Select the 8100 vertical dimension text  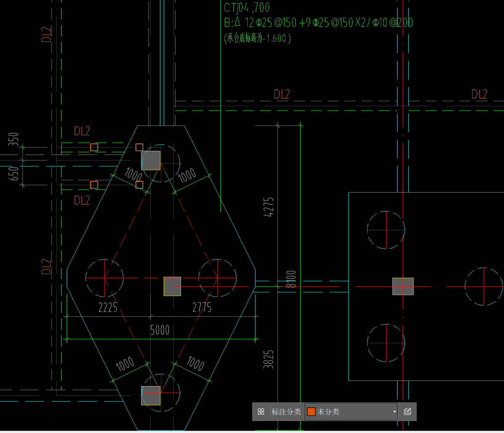pyautogui.click(x=291, y=279)
